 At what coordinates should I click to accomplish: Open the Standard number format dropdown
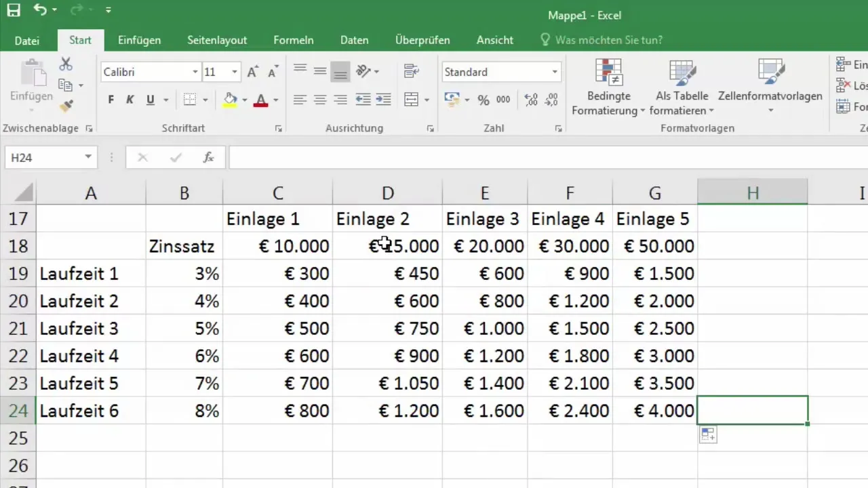(x=555, y=72)
